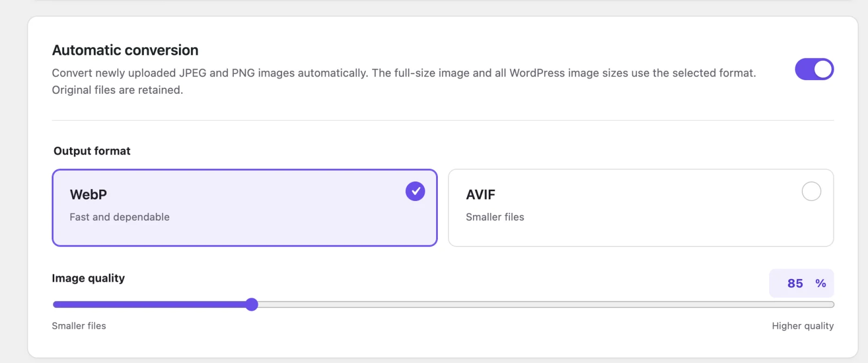Choose the AVIF output format option

pos(641,208)
